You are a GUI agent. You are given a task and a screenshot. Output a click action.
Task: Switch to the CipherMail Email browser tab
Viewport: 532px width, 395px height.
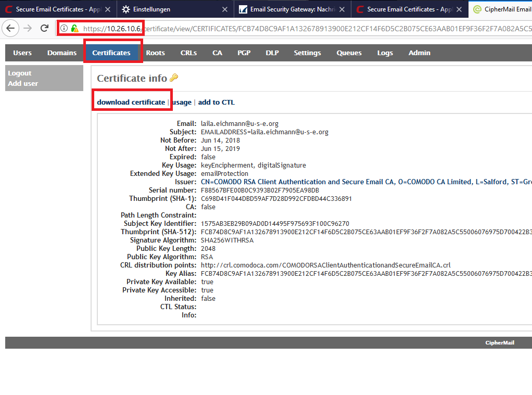[x=501, y=9]
